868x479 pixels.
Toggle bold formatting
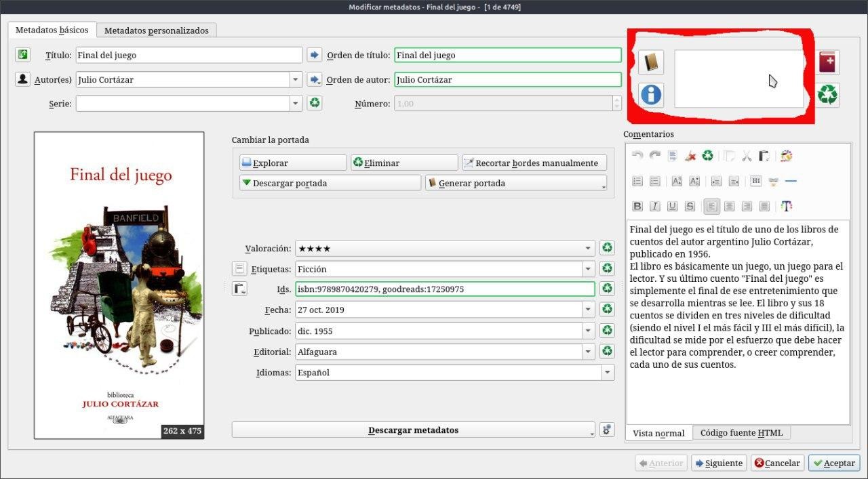pos(637,206)
